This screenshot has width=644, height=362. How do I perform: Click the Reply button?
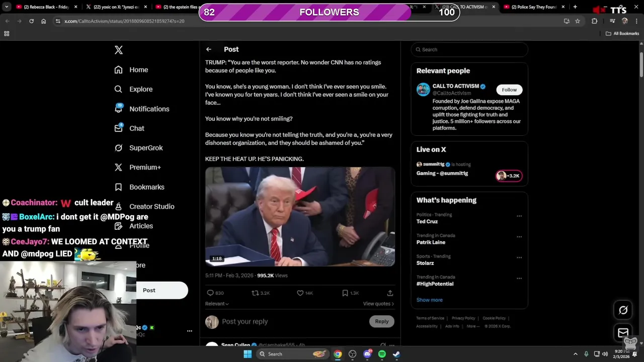[x=382, y=321]
